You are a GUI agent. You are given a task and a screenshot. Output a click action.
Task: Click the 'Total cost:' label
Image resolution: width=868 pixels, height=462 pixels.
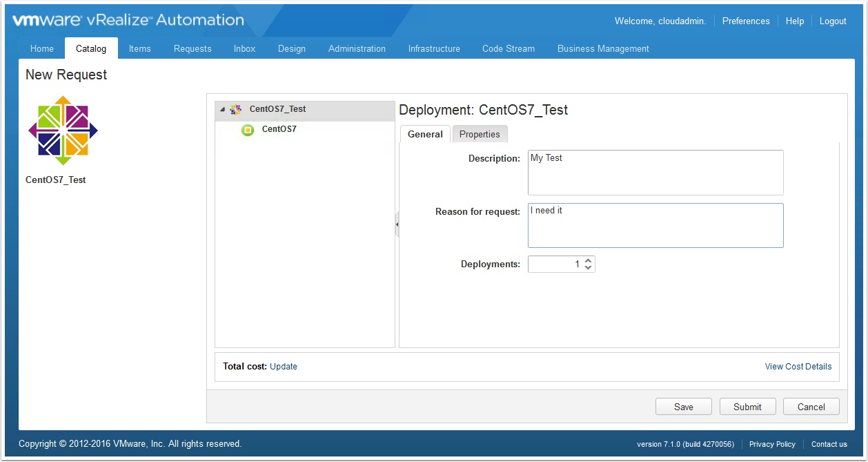(245, 367)
